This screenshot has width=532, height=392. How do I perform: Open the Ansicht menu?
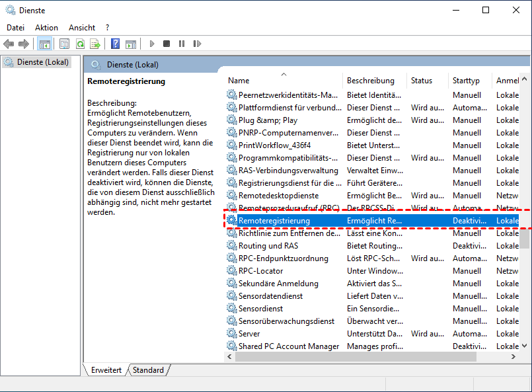coord(82,28)
